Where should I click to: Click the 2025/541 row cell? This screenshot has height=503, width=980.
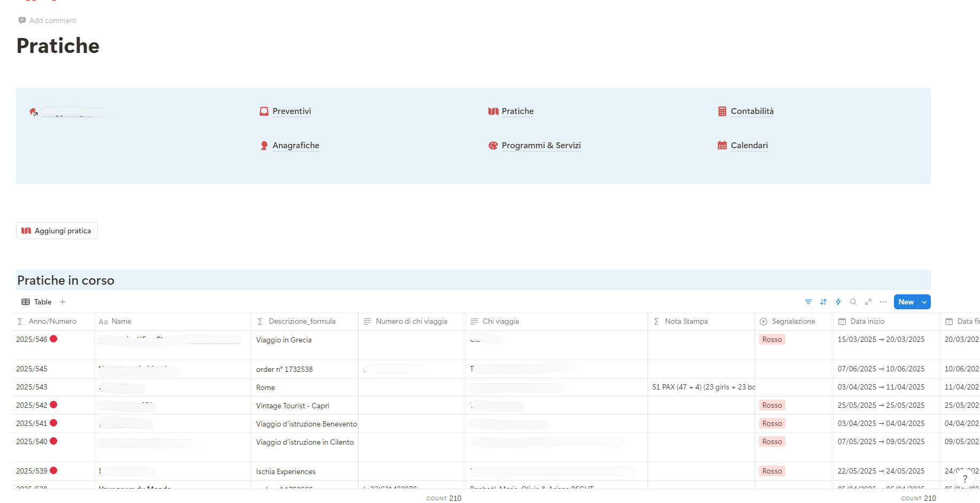53,423
